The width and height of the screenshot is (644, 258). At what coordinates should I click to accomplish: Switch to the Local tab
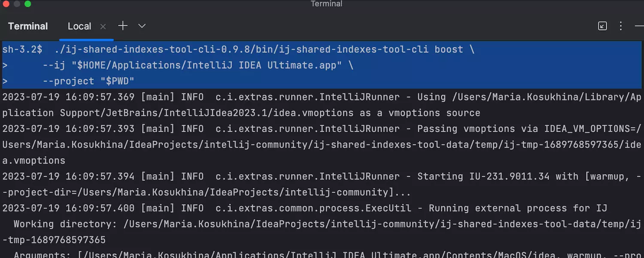point(79,26)
